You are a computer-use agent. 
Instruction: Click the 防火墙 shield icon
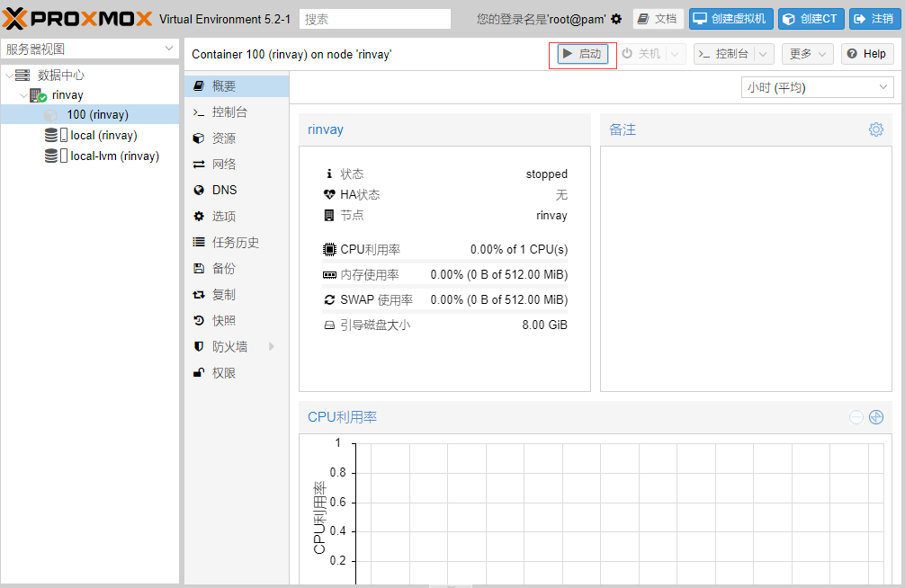click(x=199, y=347)
